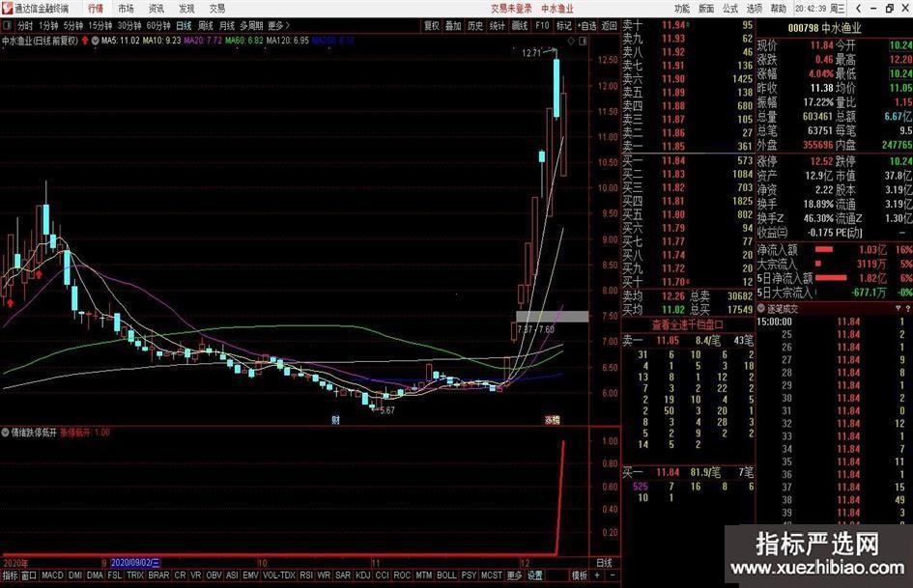Click the diamond icon at chart top-right
Image resolution: width=913 pixels, height=588 pixels.
pos(571,41)
